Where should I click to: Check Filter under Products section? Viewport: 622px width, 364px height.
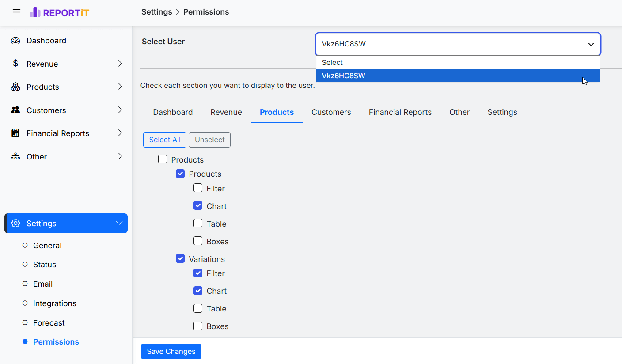coord(198,188)
